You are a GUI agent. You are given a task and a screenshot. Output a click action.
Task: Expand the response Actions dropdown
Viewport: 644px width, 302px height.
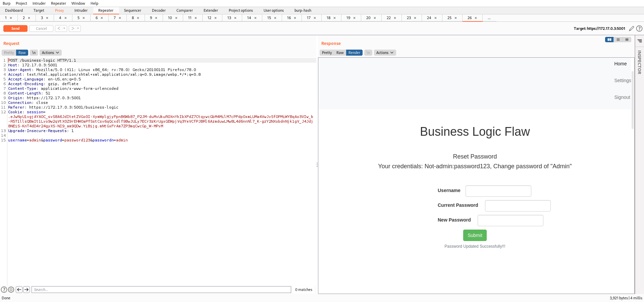pyautogui.click(x=385, y=53)
